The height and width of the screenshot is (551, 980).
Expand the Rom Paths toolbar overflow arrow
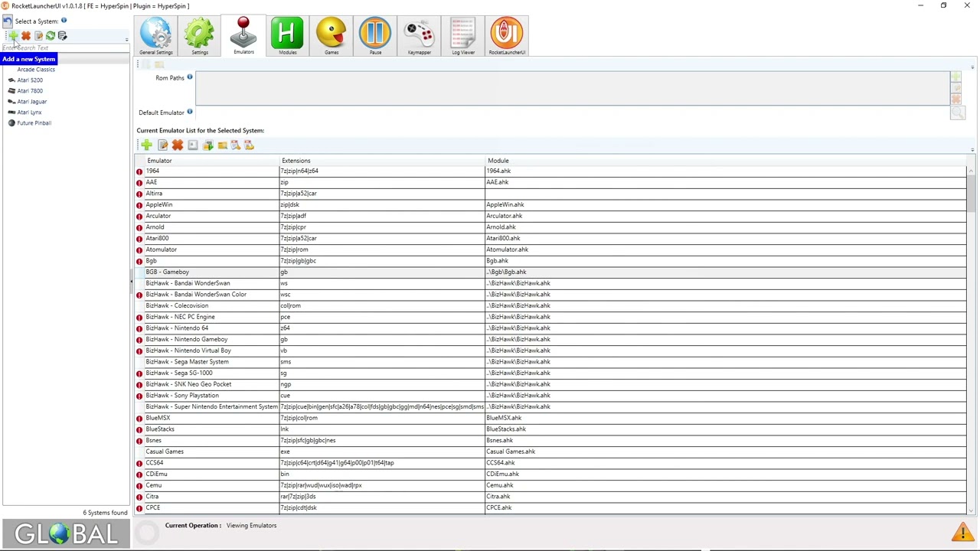click(972, 67)
